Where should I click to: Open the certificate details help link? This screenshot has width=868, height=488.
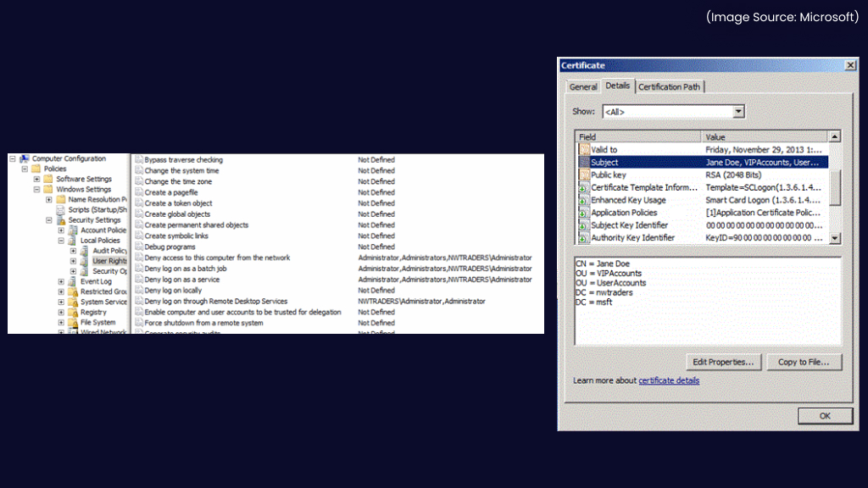(669, 380)
